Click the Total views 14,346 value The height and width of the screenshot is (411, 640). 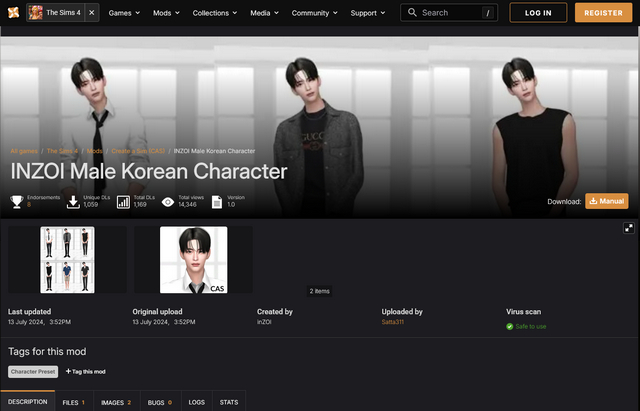(187, 204)
